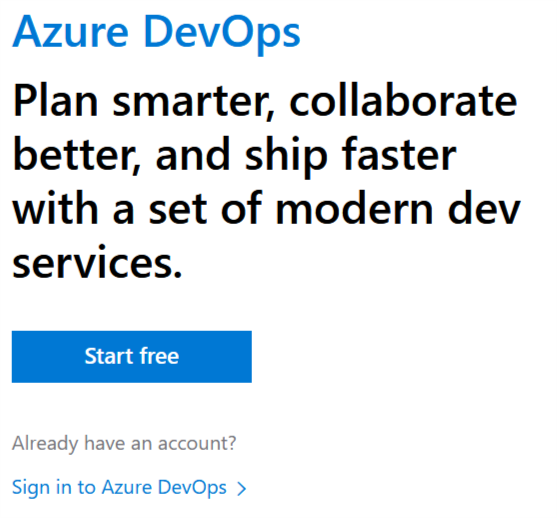
Task: Click the words Sign in in the bottom link
Action: (x=42, y=487)
